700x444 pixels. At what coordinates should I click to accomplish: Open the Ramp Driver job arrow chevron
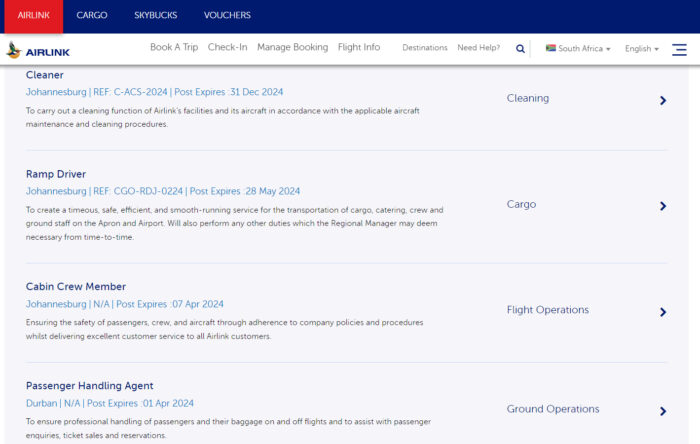click(663, 206)
